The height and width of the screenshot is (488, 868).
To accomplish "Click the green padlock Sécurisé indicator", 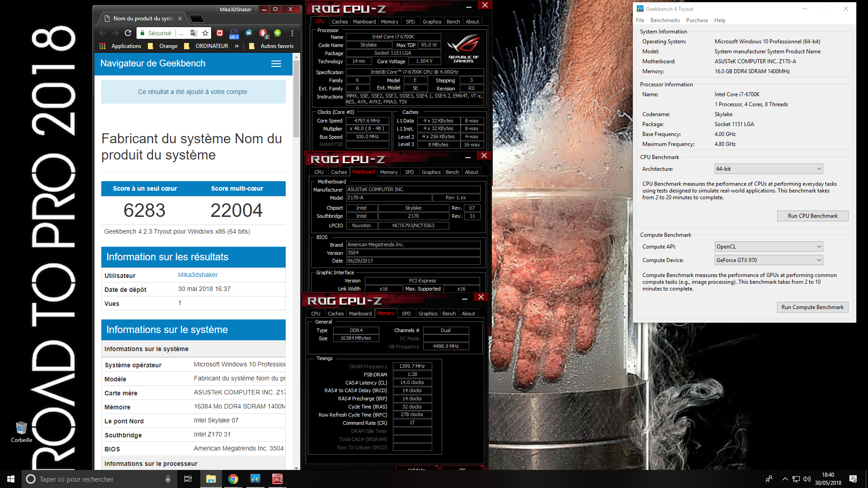I will coord(156,33).
